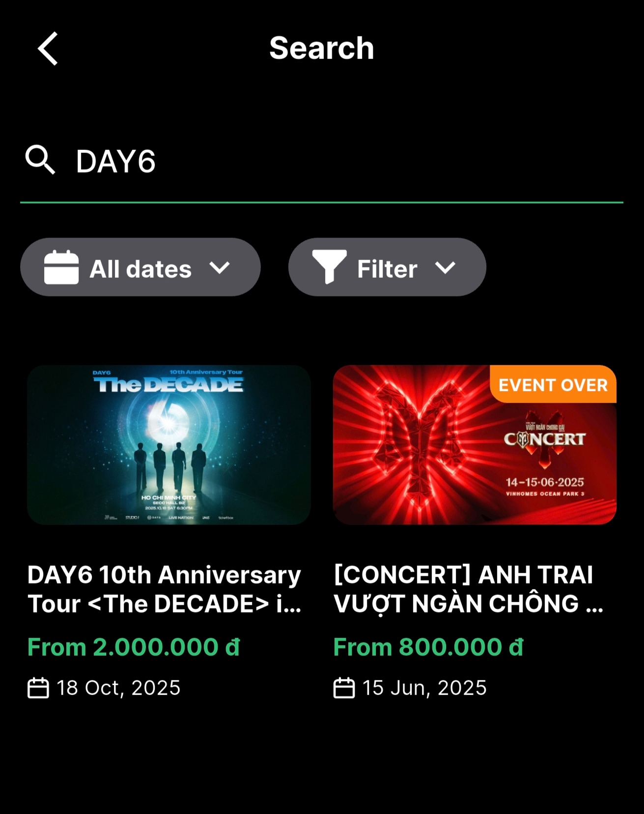Open the All dates dropdown
Viewport: 644px width, 814px height.
coord(140,267)
